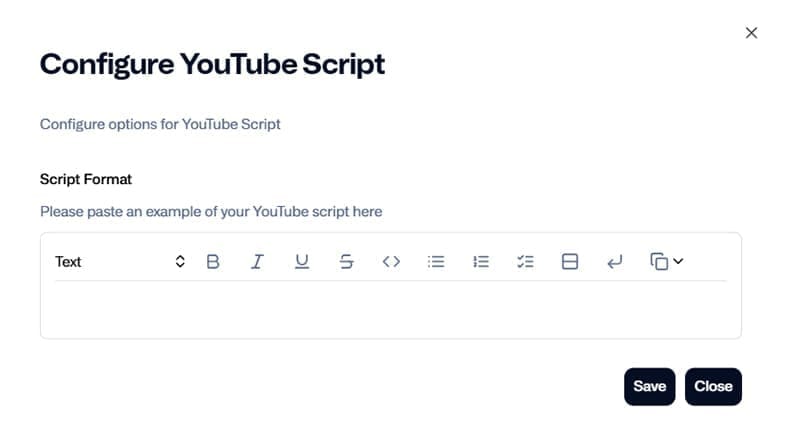The height and width of the screenshot is (448, 800).
Task: Save the YouTube script configuration
Action: click(649, 387)
